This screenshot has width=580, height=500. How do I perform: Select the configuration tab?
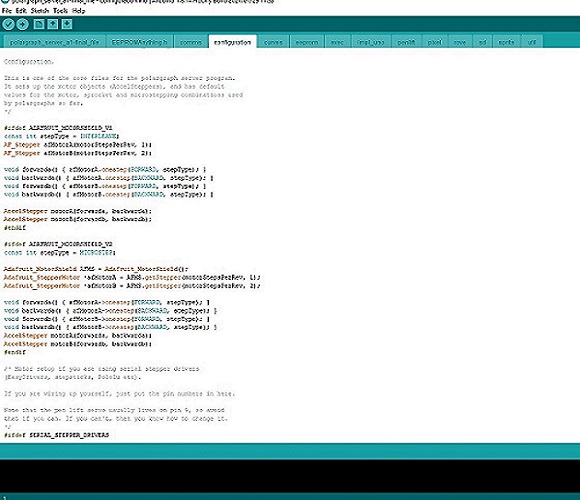[x=233, y=42]
